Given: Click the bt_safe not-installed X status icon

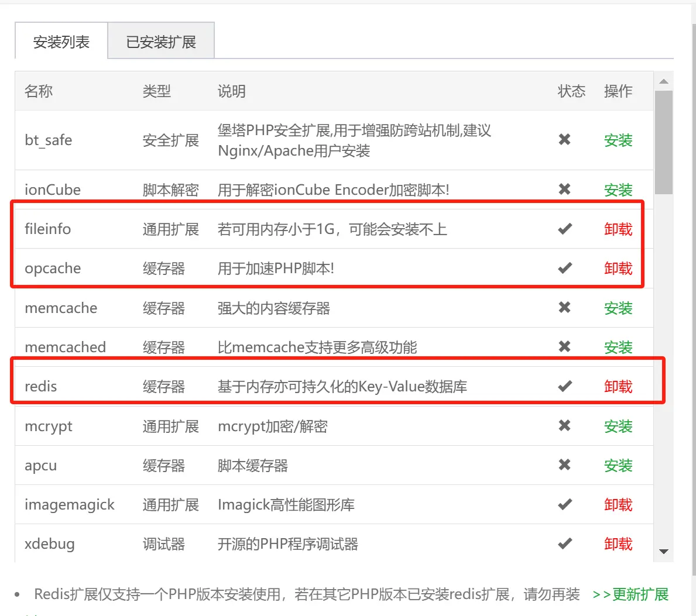Looking at the screenshot, I should pos(564,139).
